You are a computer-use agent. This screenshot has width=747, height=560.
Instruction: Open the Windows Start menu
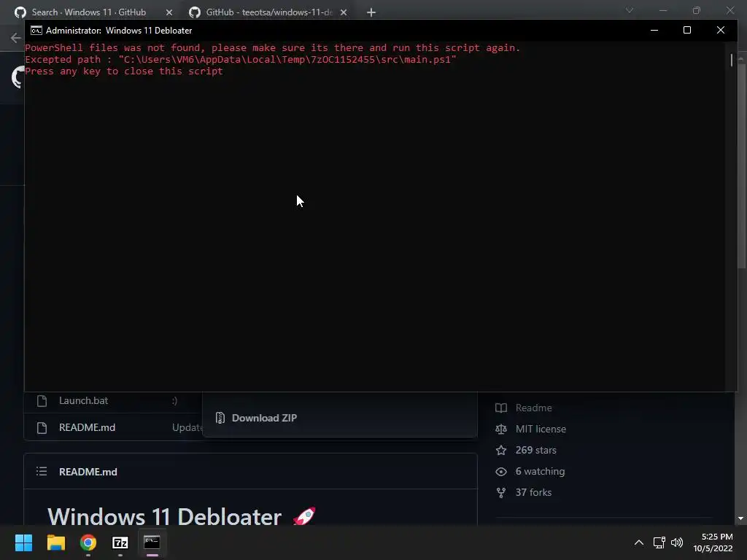click(x=23, y=542)
